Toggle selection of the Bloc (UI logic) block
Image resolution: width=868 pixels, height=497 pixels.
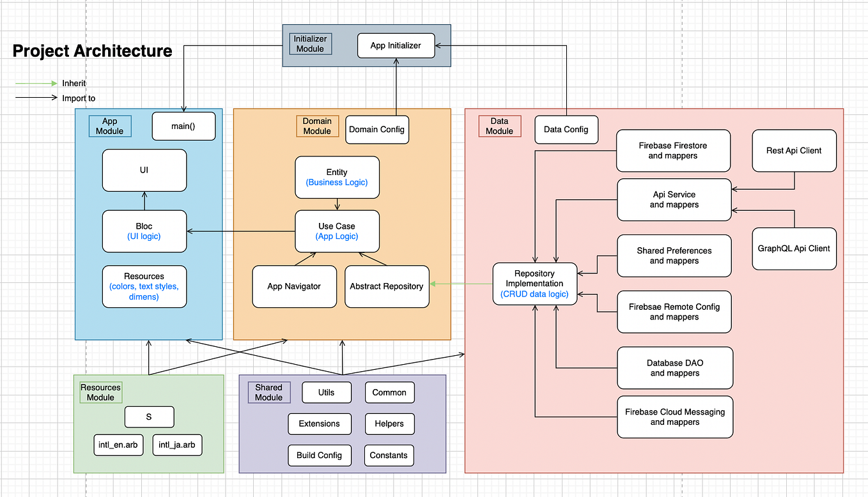point(144,231)
